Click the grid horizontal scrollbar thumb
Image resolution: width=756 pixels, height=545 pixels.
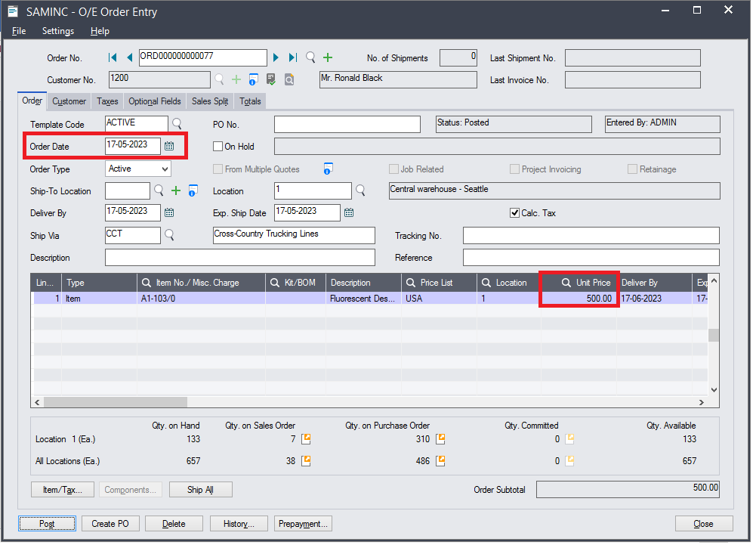click(116, 401)
